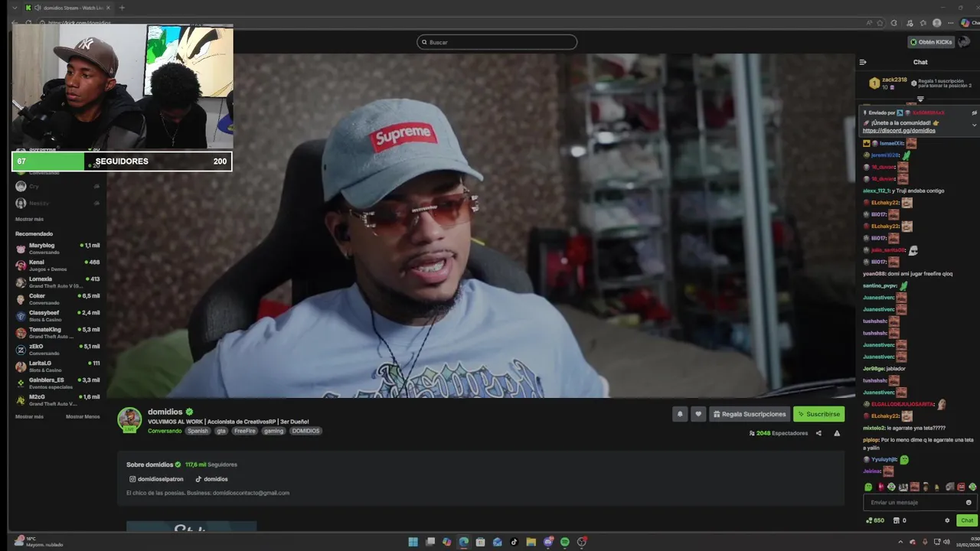Open the Edge browser more-options menu
This screenshot has height=551, width=980.
pyautogui.click(x=950, y=23)
